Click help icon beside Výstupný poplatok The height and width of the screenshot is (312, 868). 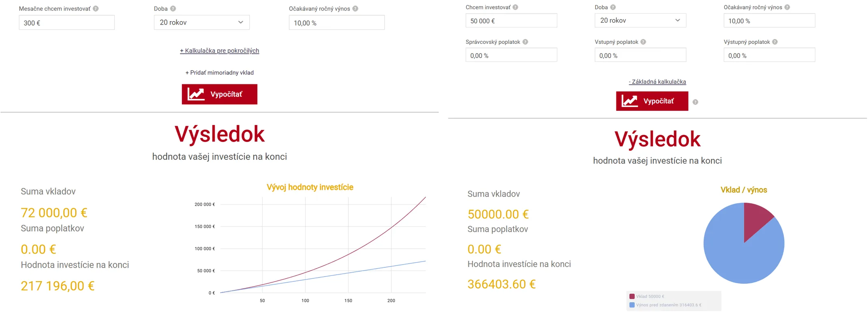(775, 42)
